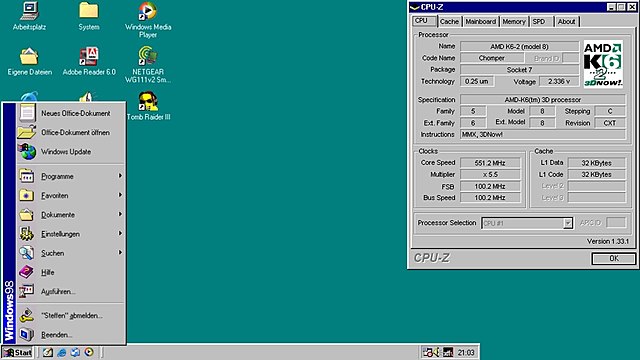
Task: Click the third quick launch icon
Action: (x=75, y=352)
